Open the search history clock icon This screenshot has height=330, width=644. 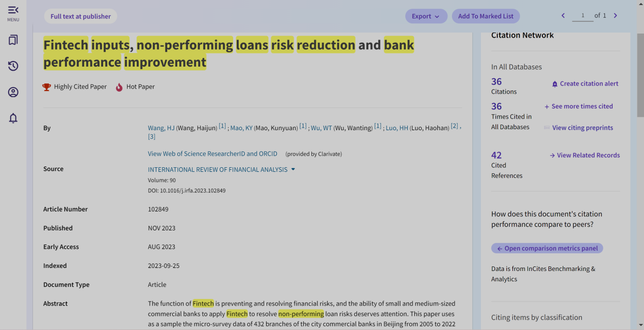tap(13, 66)
